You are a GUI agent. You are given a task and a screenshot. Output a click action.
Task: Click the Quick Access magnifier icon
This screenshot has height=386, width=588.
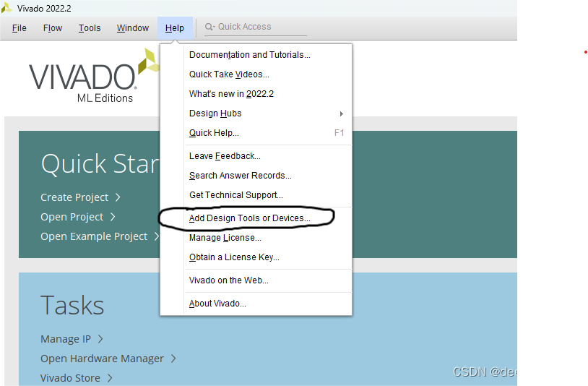click(x=209, y=27)
